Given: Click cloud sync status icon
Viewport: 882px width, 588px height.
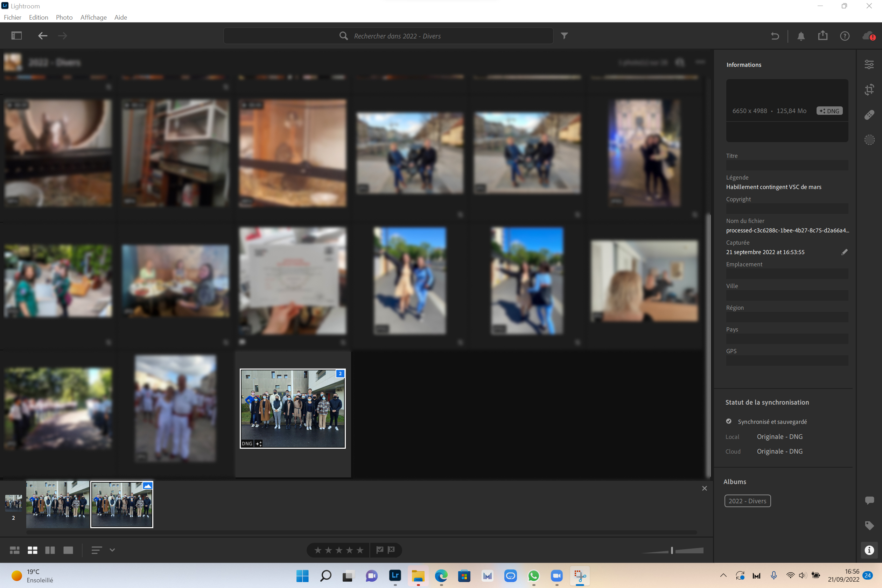Looking at the screenshot, I should [868, 36].
